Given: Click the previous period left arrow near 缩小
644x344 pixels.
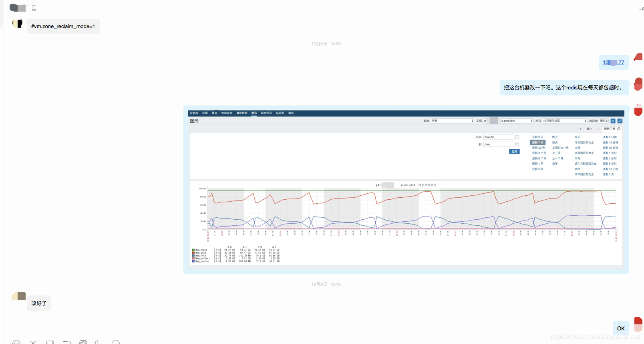Looking at the screenshot, I should pos(581,129).
